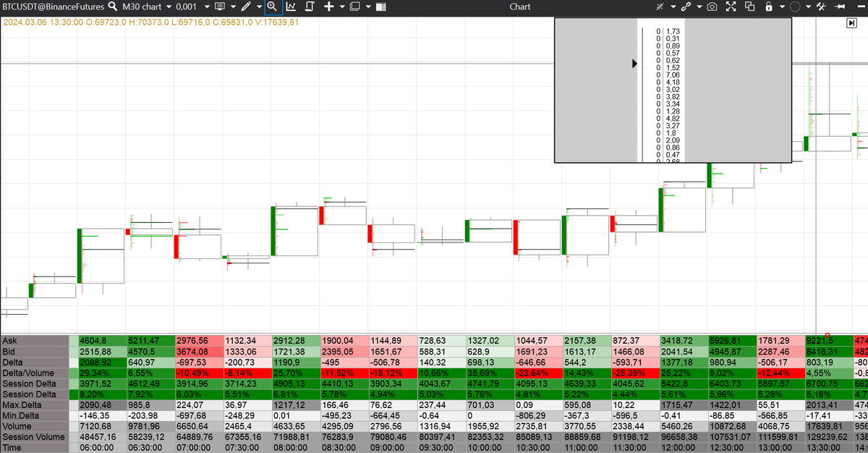Open the templates menu next to the layers icon
Image resolution: width=868 pixels, height=453 pixels.
(369, 7)
